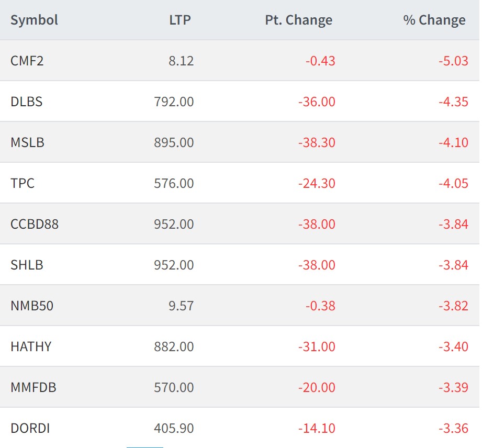Open the MMFDB symbol link
This screenshot has width=482, height=448.
pyautogui.click(x=33, y=387)
